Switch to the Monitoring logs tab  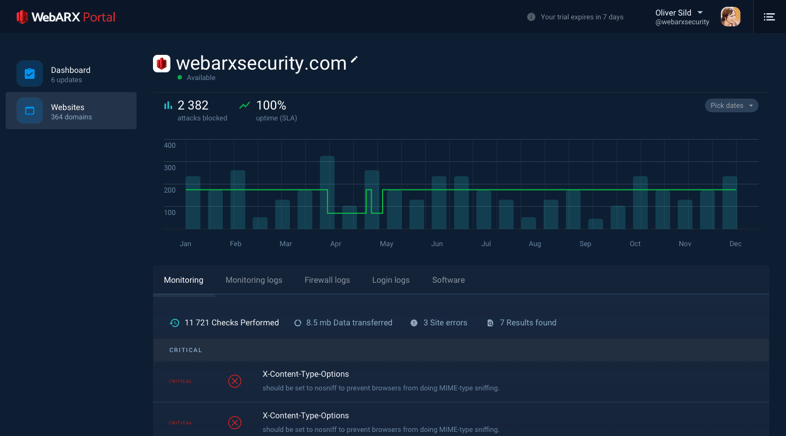coord(254,280)
